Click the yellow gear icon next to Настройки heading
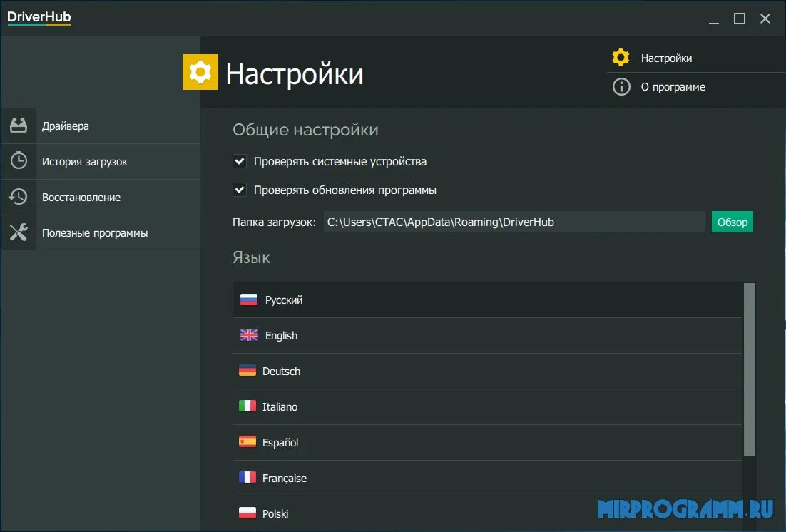This screenshot has width=786, height=532. click(x=200, y=72)
